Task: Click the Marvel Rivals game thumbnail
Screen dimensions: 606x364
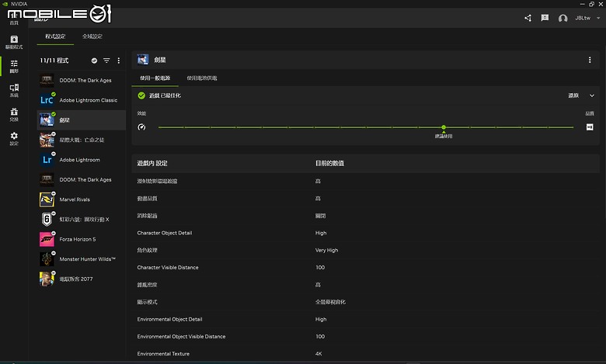Action: click(47, 199)
